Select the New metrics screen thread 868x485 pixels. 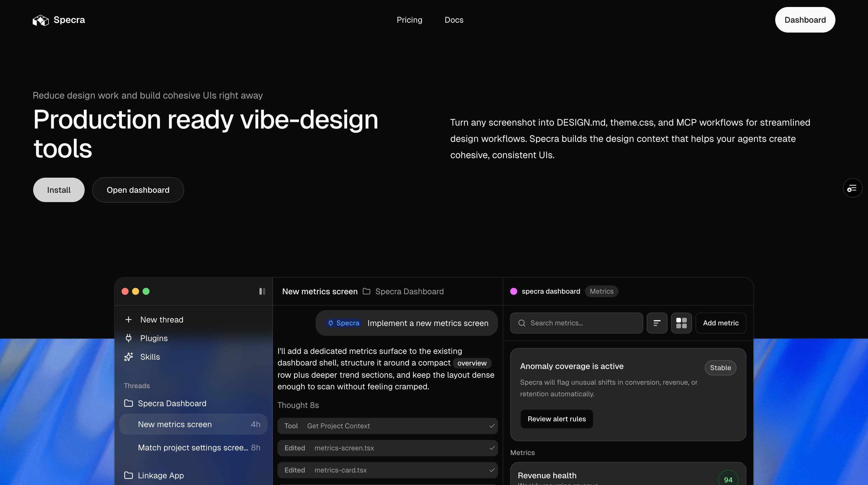193,425
